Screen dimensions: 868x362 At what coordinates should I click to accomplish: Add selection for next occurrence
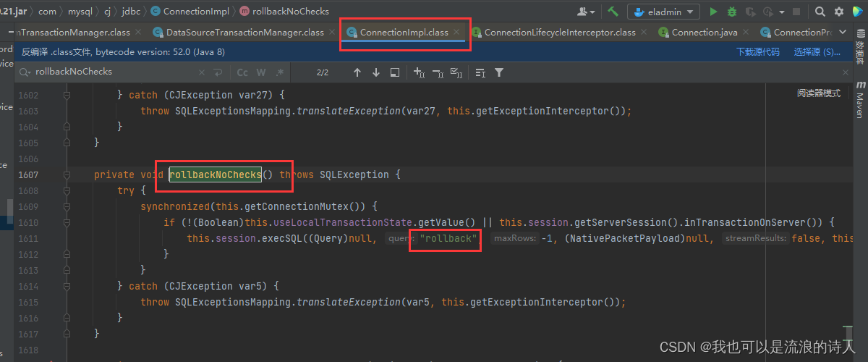point(419,72)
